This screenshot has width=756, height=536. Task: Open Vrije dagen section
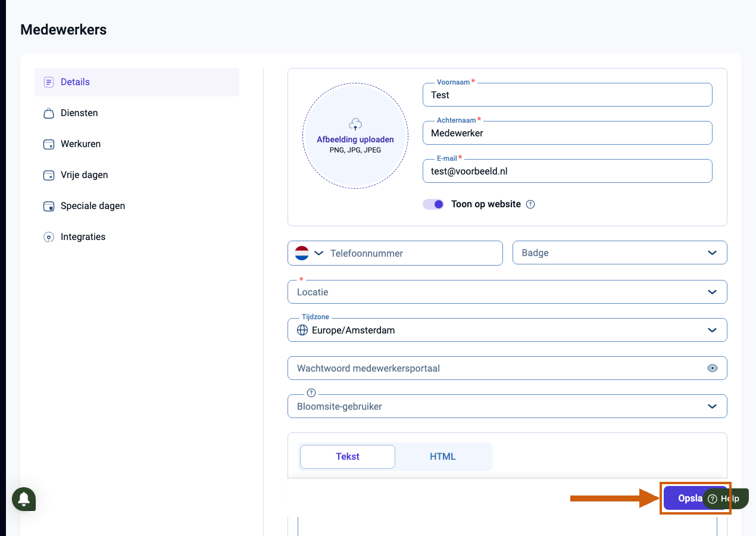137,175
